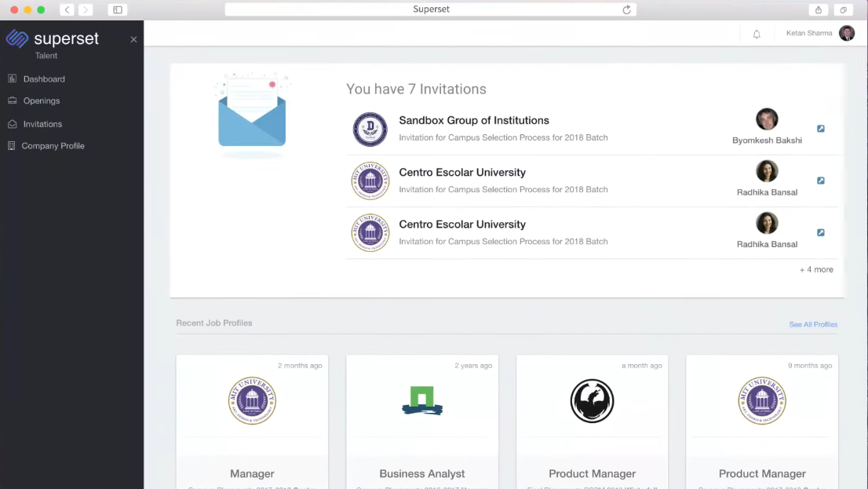Open the Manager job profile card

click(x=252, y=422)
